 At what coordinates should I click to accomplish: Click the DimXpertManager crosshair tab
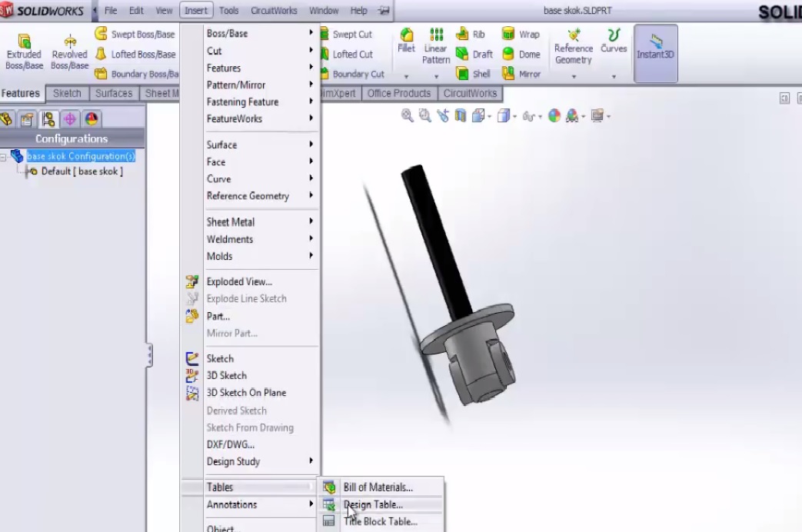click(x=71, y=117)
